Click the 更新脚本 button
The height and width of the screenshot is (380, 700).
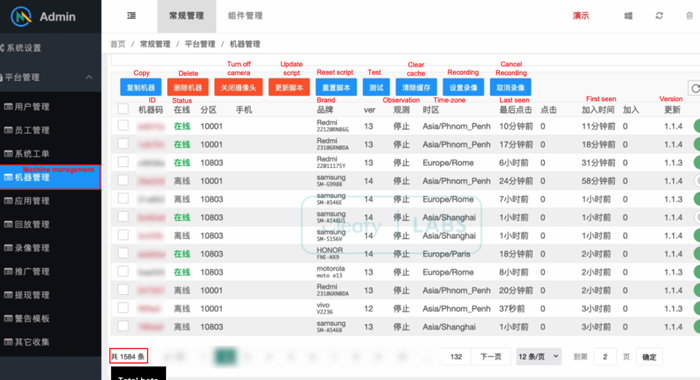289,88
